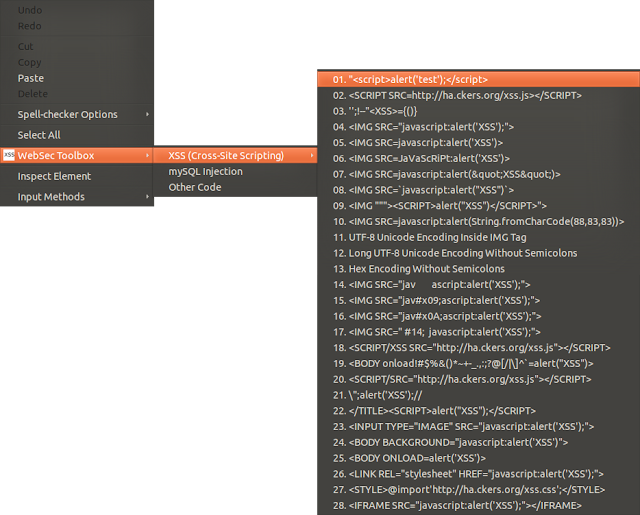The image size is (640, 515).
Task: Click the Copy menu entry
Action: (77, 62)
